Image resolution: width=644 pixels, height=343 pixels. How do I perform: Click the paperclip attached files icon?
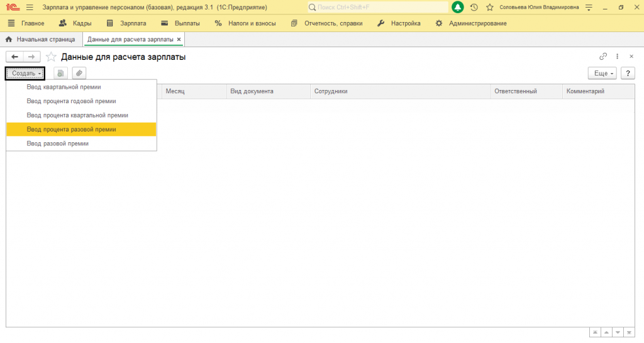[79, 73]
